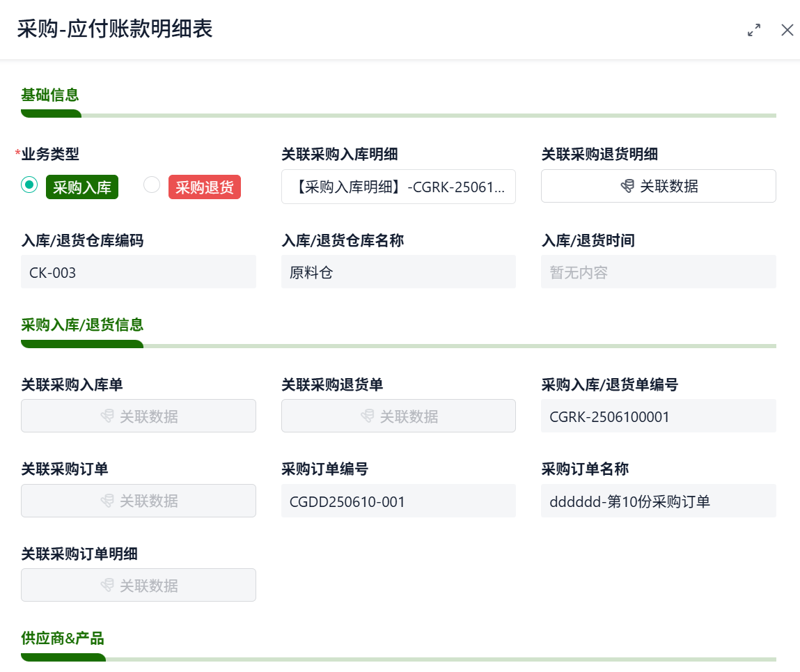The width and height of the screenshot is (800, 672).
Task: Open the 关联采购入库明细 linked record field
Action: (x=398, y=187)
